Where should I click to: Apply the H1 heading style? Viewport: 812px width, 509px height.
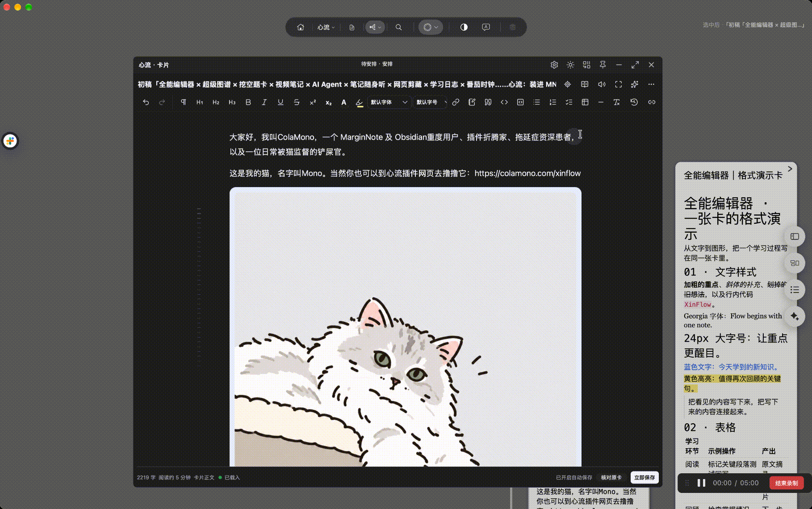[x=200, y=102]
